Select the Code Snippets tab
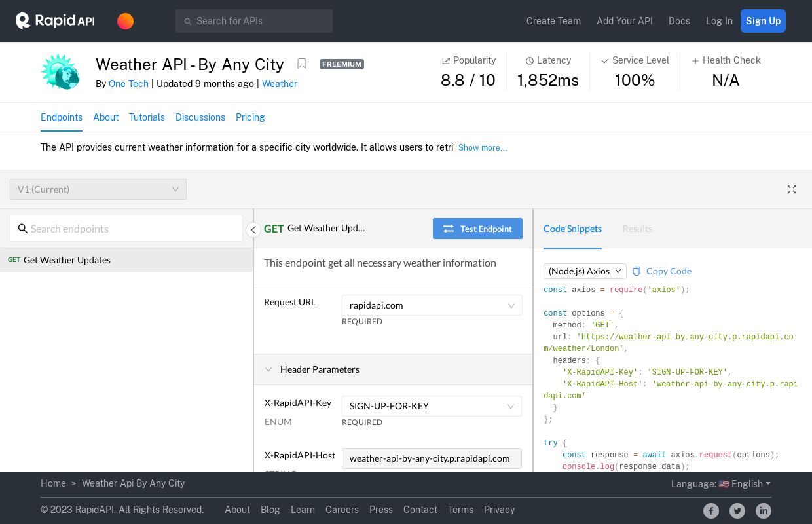 pyautogui.click(x=572, y=229)
